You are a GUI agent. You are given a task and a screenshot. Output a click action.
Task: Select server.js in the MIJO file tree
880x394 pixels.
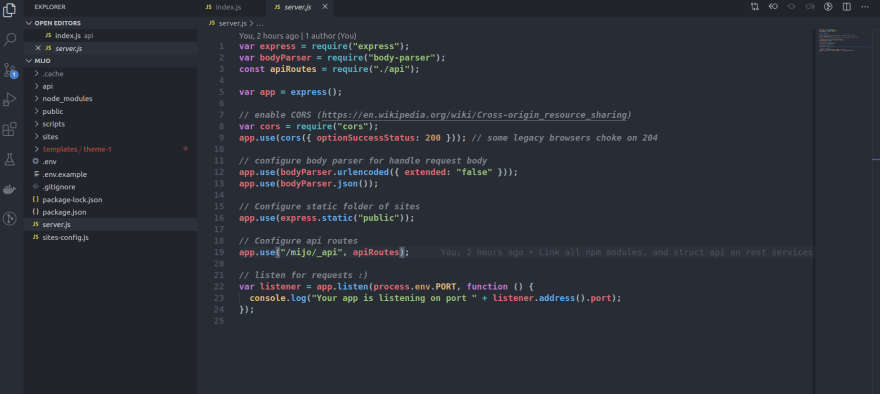110,225
